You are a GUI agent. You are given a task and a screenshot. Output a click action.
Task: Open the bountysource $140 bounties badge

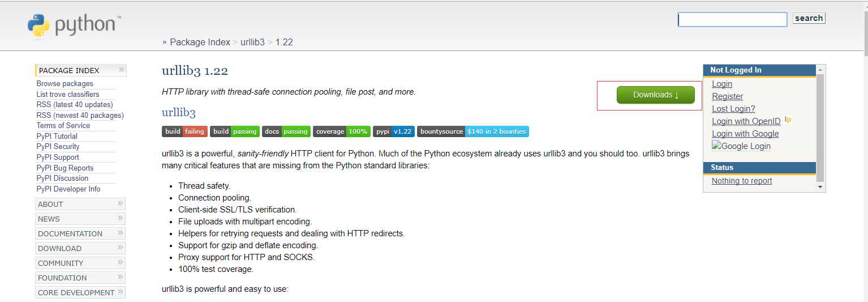(473, 131)
